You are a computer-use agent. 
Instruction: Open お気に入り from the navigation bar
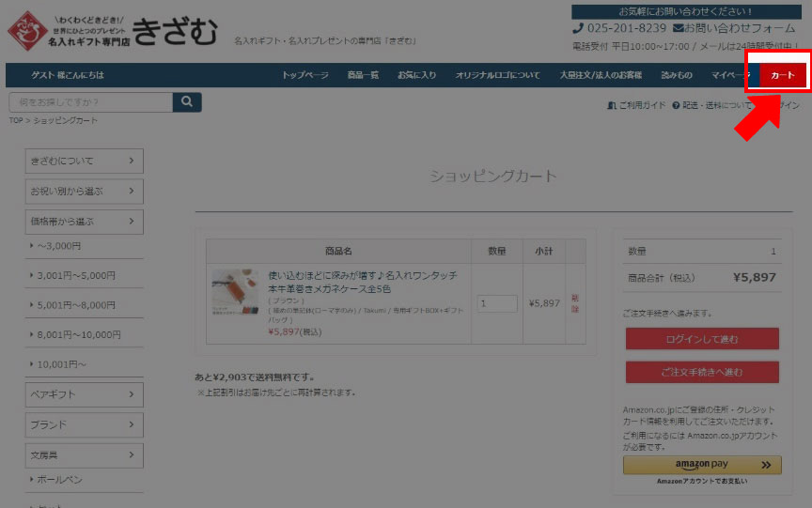click(416, 75)
